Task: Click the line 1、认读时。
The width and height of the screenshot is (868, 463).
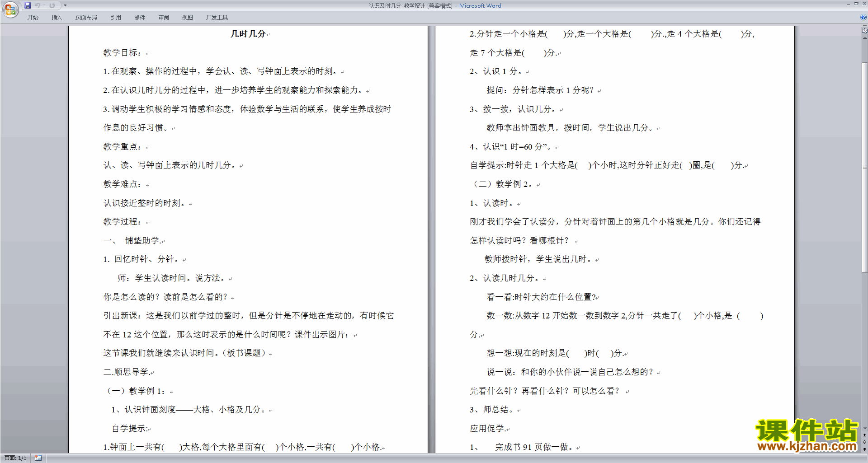Action: coord(492,203)
